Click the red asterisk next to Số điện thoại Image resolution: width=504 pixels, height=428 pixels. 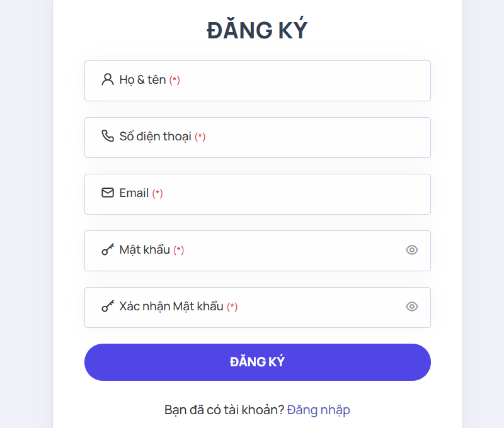[x=200, y=137]
